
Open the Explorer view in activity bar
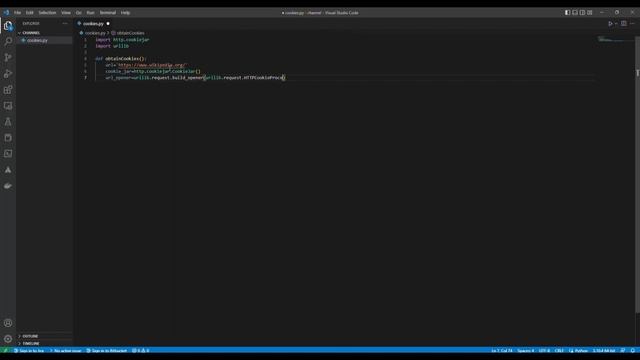8,26
